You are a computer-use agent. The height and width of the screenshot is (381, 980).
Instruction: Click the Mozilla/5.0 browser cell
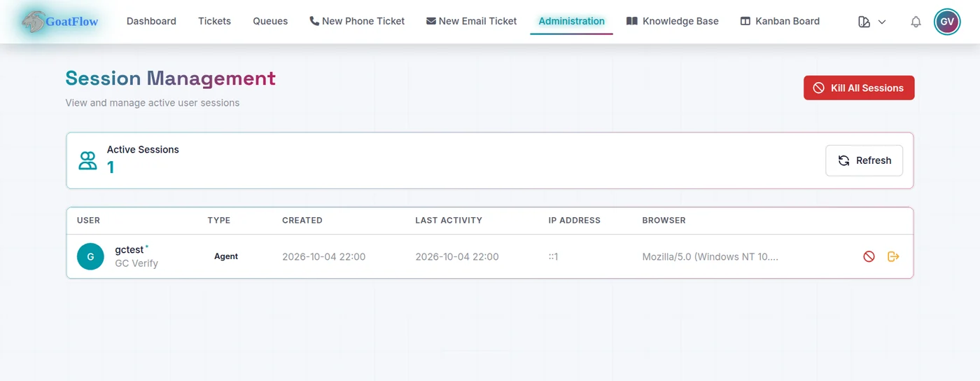[710, 256]
